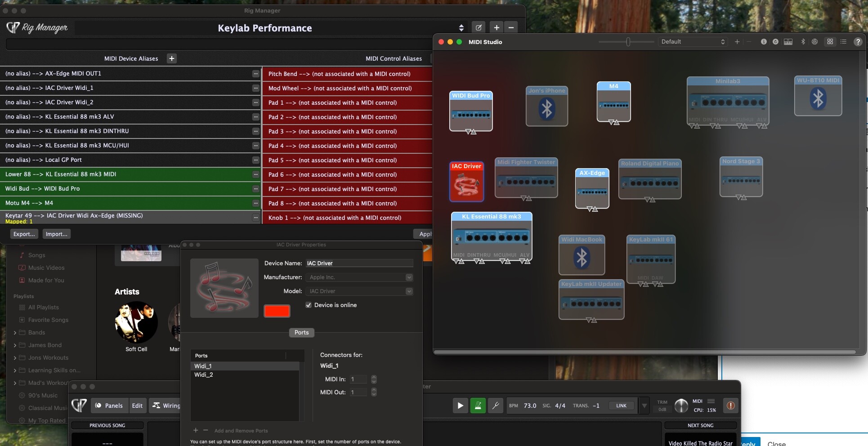Select the WU-BT10 MIDI Bluetooth device
Image resolution: width=868 pixels, height=446 pixels.
818,96
